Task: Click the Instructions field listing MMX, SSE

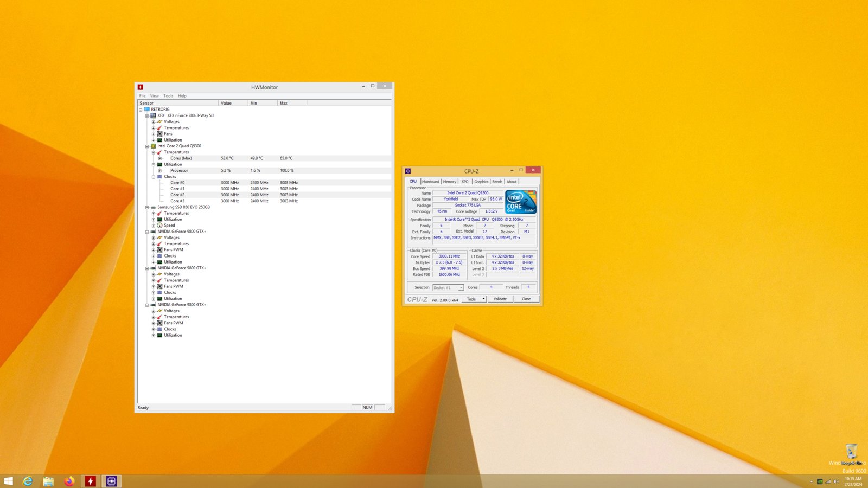Action: click(x=484, y=241)
